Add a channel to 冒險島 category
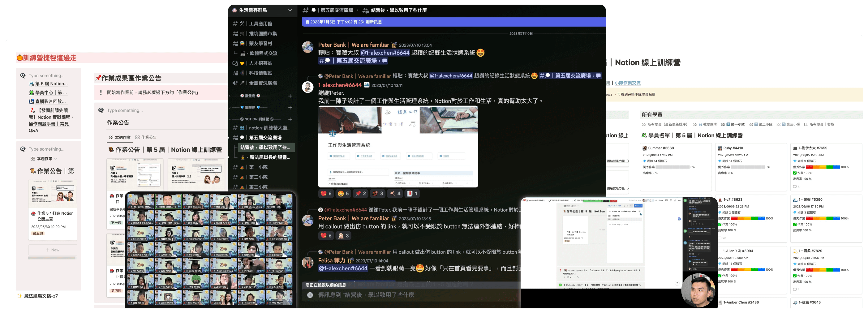Viewport: 868px width, 313px height. pyautogui.click(x=290, y=108)
